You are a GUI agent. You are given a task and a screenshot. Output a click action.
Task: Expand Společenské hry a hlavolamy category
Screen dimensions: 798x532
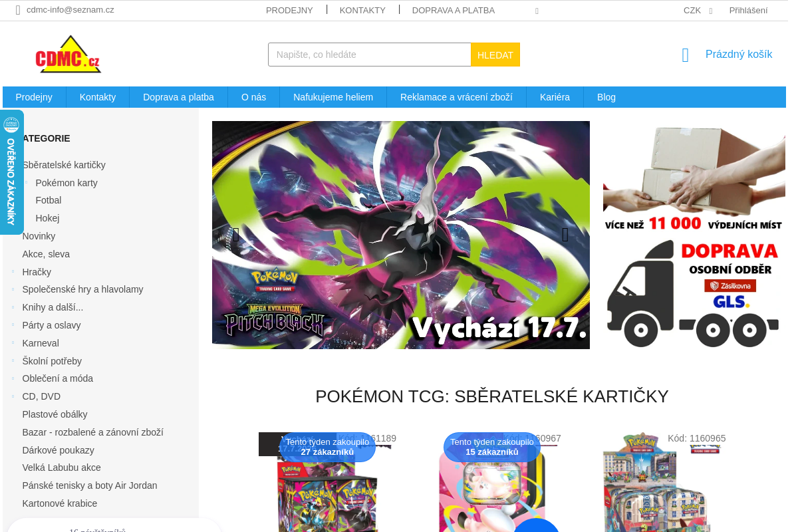13,289
